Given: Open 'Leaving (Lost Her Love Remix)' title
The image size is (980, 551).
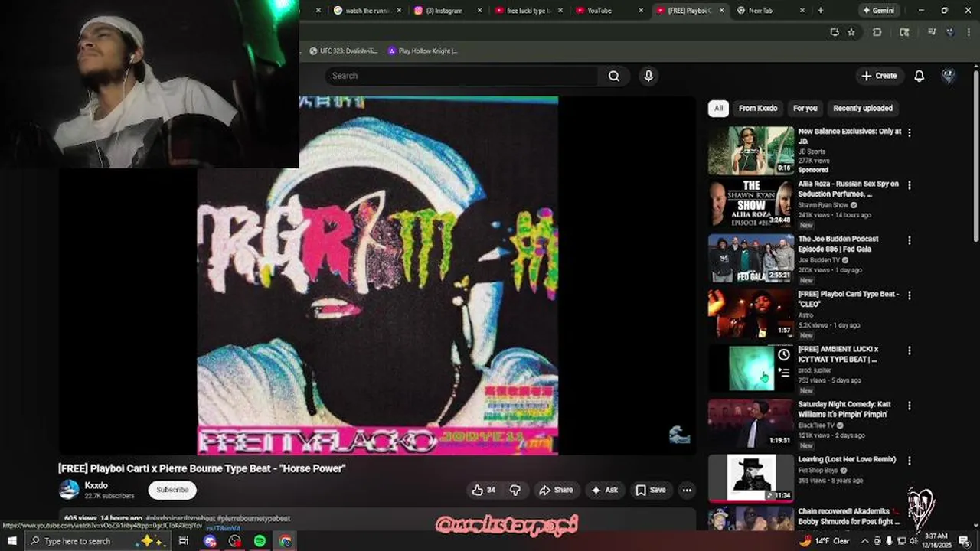Looking at the screenshot, I should click(x=847, y=460).
